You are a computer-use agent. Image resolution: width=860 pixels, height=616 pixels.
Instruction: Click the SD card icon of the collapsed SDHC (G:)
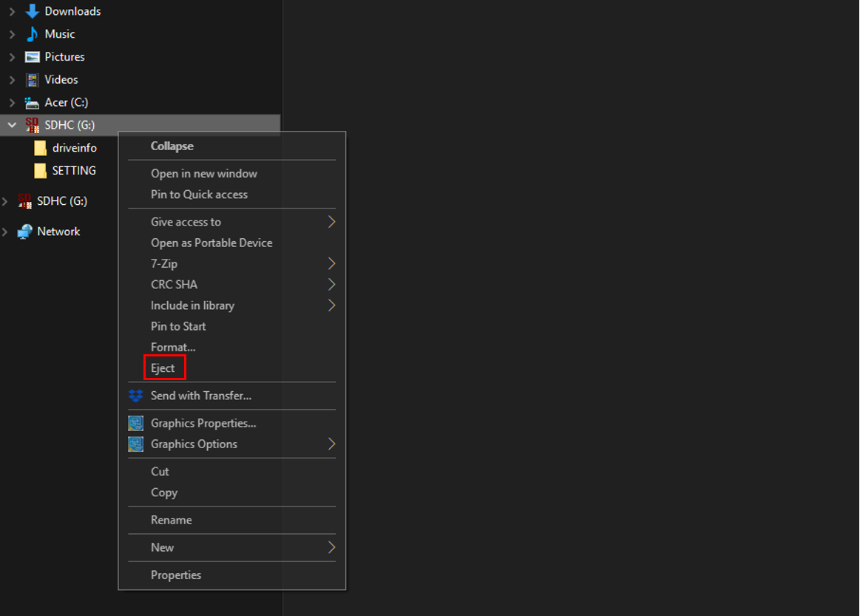point(24,201)
